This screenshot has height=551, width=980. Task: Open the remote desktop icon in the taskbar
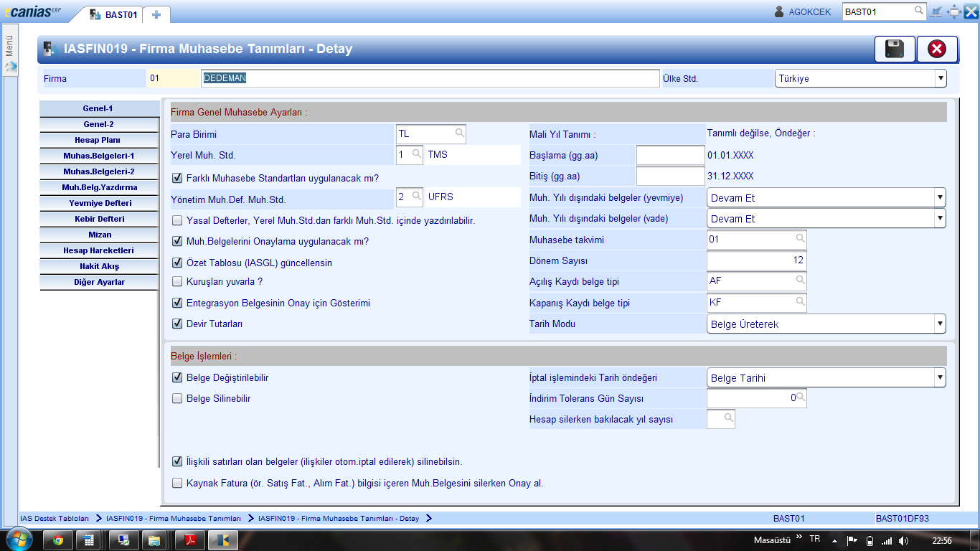tap(123, 540)
